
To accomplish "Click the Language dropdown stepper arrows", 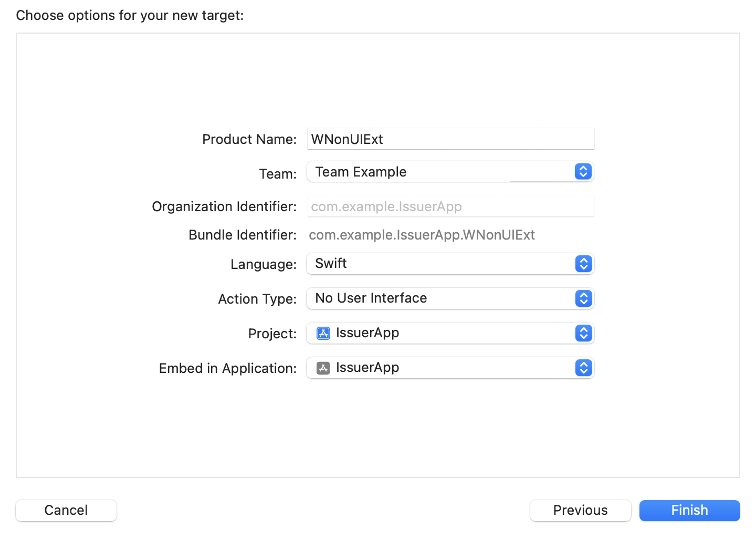I will click(583, 264).
